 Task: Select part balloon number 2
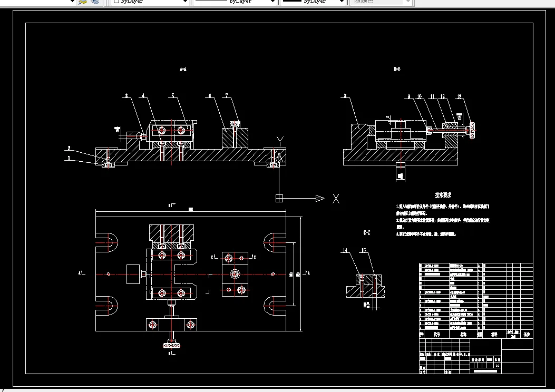pyautogui.click(x=69, y=148)
